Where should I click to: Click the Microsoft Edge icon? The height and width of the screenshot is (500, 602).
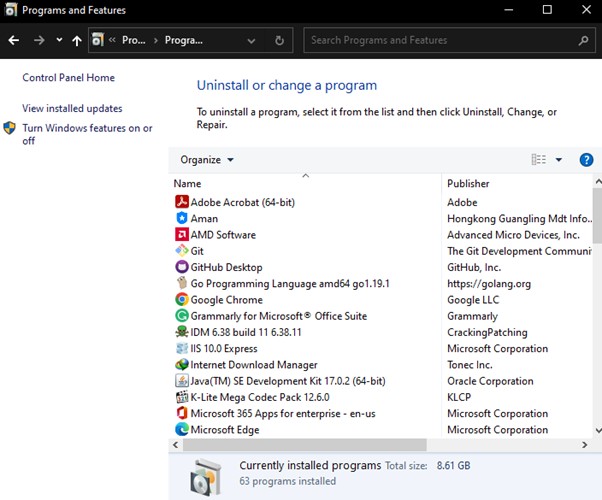click(182, 429)
